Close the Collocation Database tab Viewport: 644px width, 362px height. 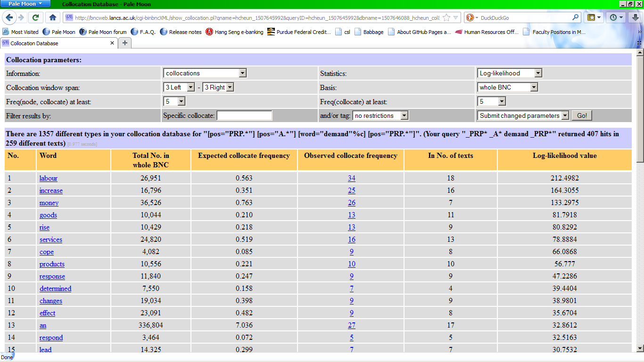(112, 43)
